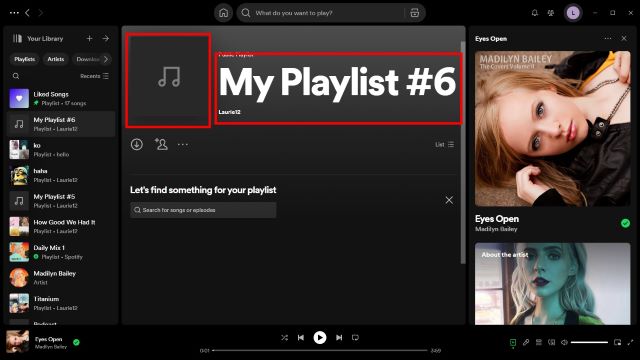Search within Your Library
The image size is (640, 360).
click(x=16, y=76)
